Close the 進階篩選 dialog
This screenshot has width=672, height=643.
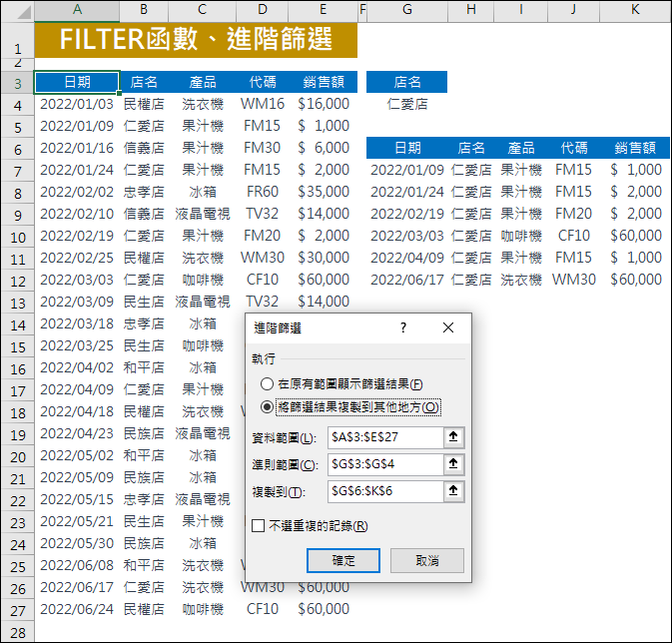tap(448, 327)
